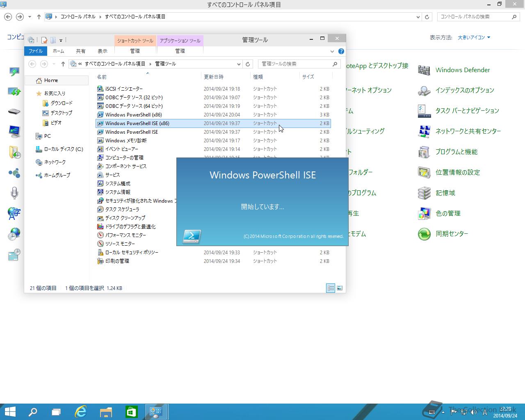
Task: Open the quick access toolbar customize arrow
Action: [61, 40]
